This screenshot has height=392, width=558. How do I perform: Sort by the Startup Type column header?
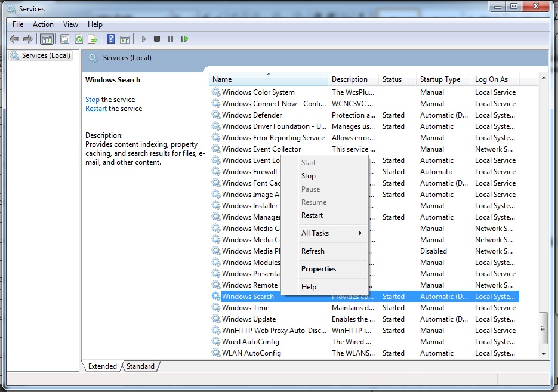point(442,79)
